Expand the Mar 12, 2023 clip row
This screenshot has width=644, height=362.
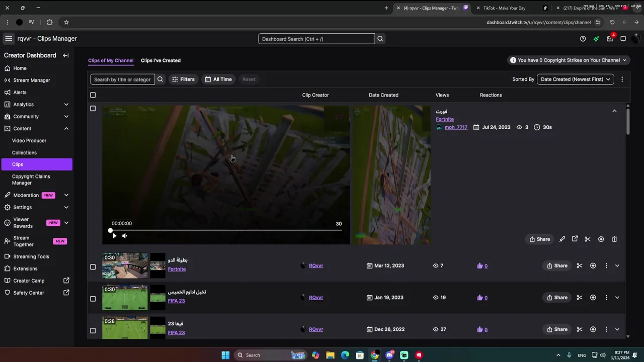617,265
